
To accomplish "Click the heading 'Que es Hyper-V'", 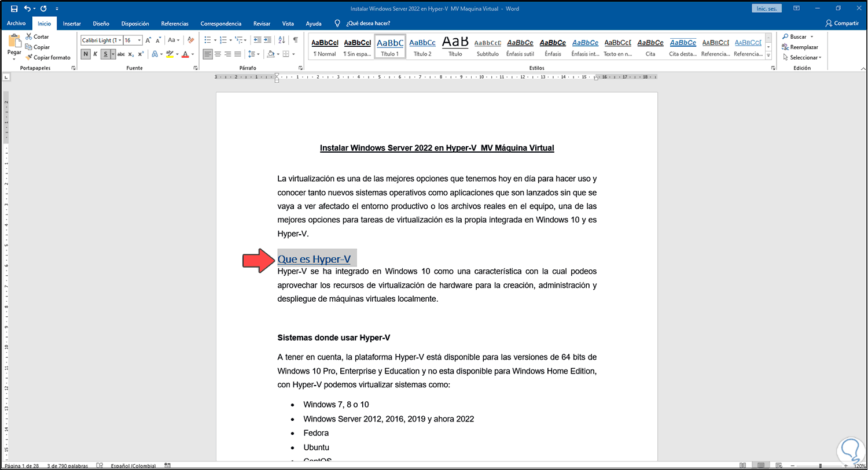I will (x=314, y=259).
